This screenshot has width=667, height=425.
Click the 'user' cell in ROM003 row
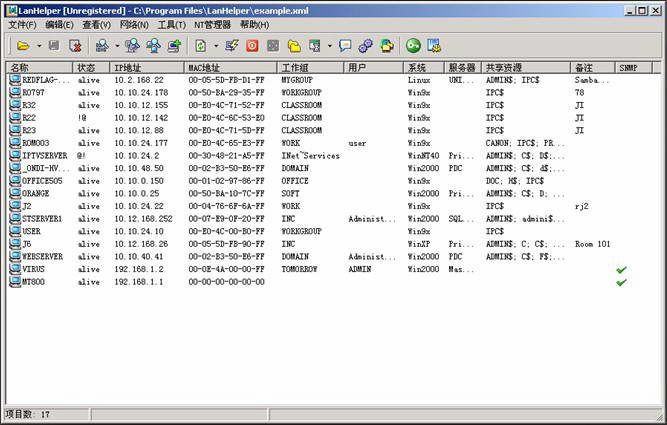click(x=357, y=143)
